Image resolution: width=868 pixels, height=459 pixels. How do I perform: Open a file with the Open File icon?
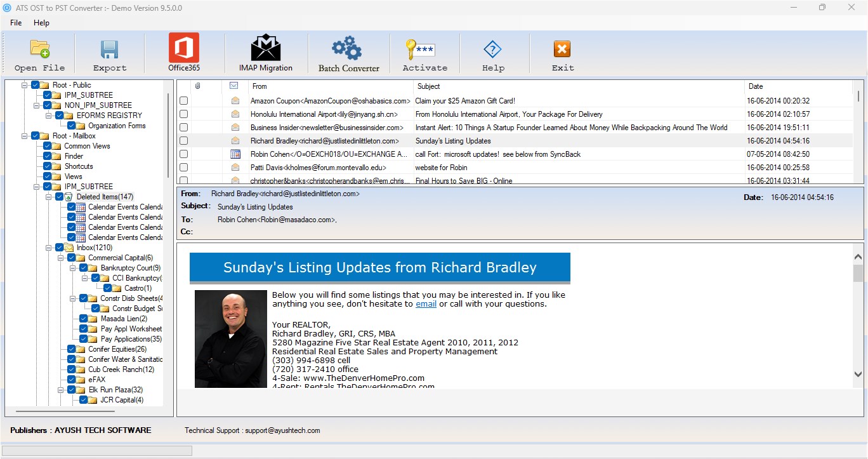click(x=39, y=49)
